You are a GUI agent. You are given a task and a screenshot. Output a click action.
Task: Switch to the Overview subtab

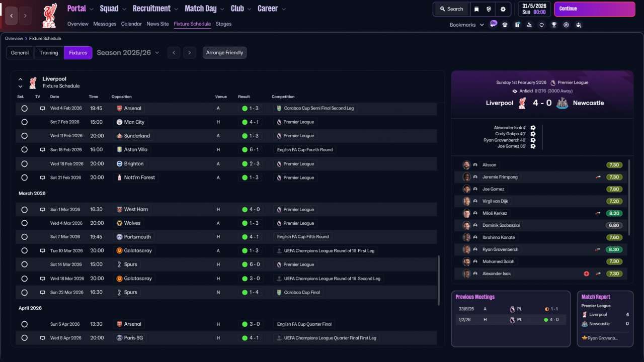(x=78, y=24)
